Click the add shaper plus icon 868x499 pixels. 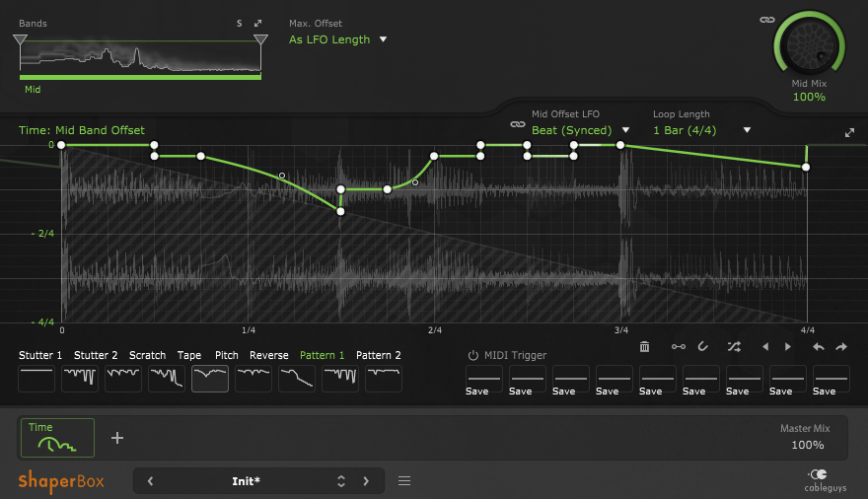[117, 438]
